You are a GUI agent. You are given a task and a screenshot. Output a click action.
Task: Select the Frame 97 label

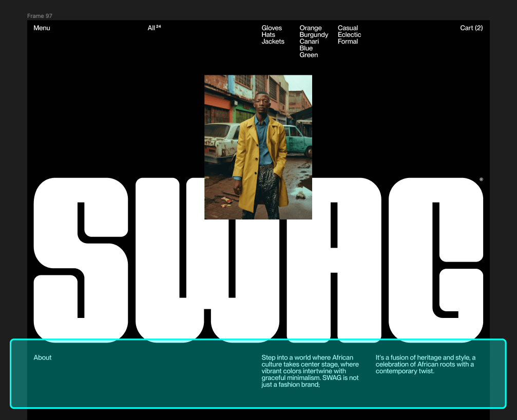(x=40, y=16)
